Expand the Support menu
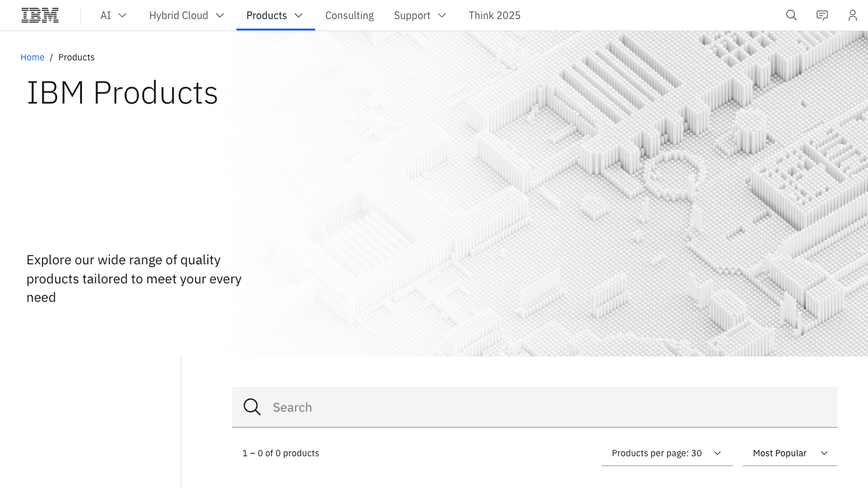The width and height of the screenshot is (868, 488). tap(420, 15)
